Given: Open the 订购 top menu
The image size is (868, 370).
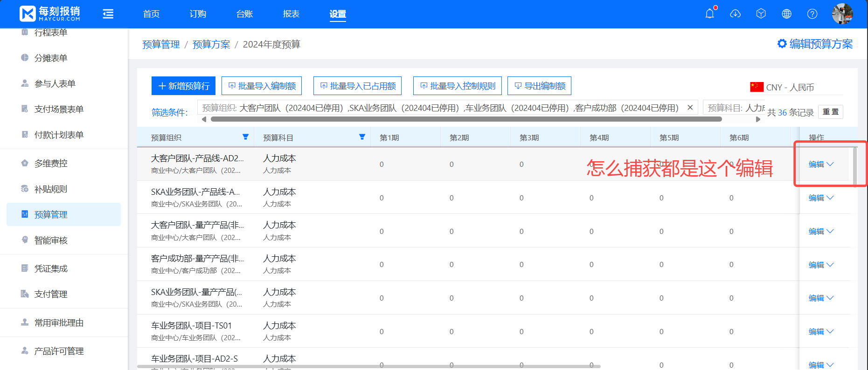Looking at the screenshot, I should [198, 14].
